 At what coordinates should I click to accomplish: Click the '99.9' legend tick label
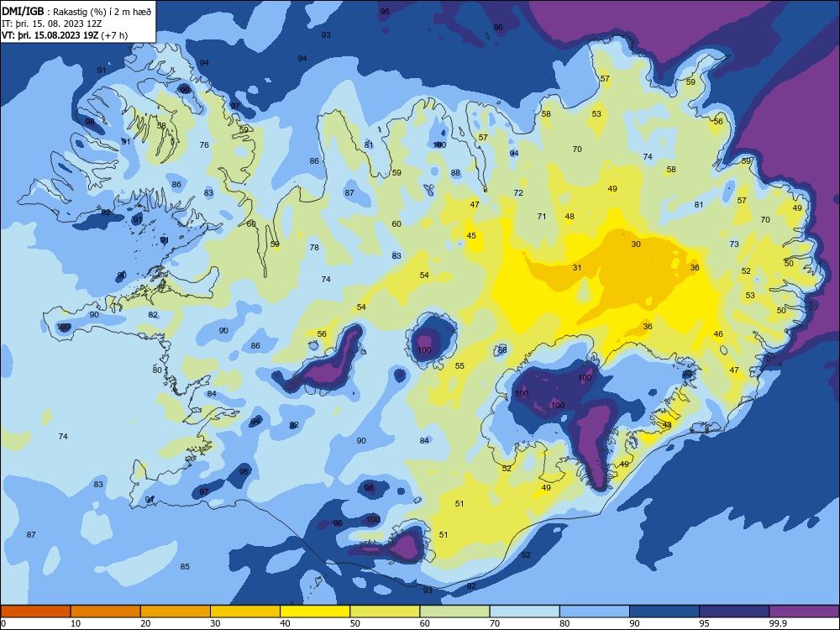(777, 623)
